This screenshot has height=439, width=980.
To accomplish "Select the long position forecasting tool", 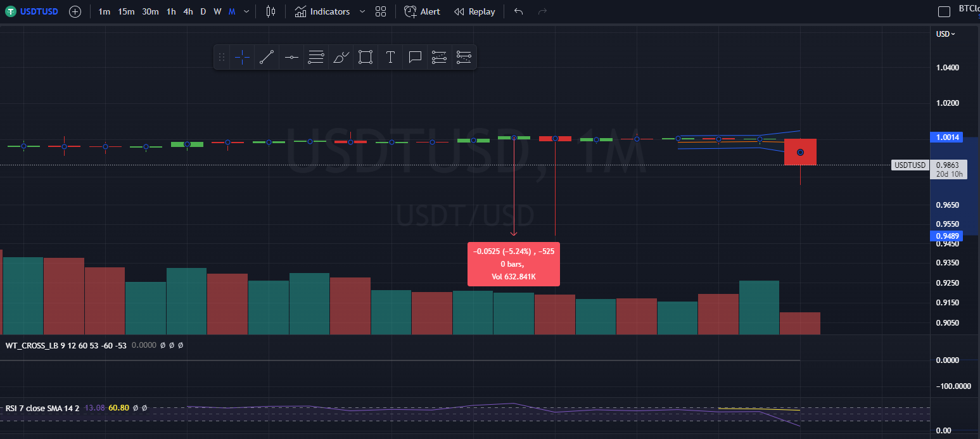I will tap(440, 57).
